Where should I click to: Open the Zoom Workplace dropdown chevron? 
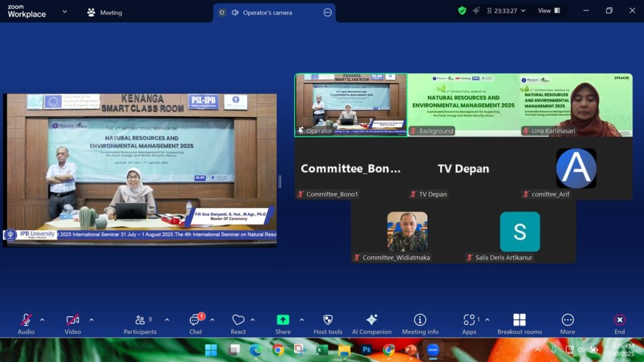coord(64,11)
